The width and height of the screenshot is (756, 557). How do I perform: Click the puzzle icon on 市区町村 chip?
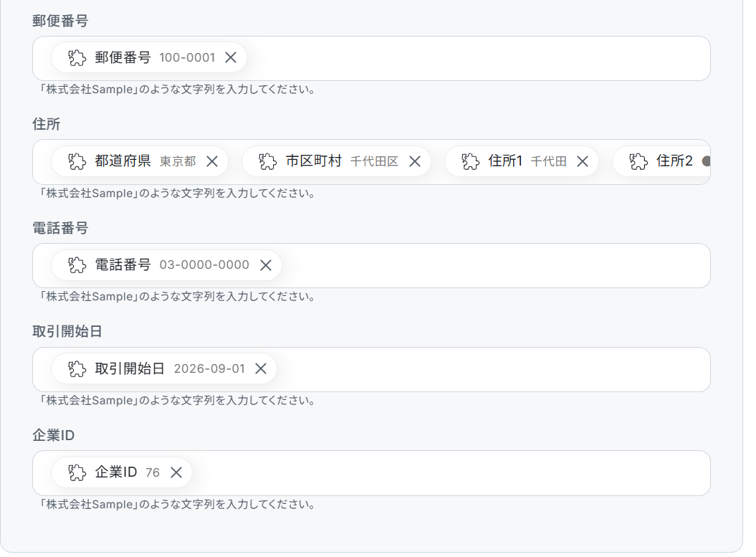point(267,161)
